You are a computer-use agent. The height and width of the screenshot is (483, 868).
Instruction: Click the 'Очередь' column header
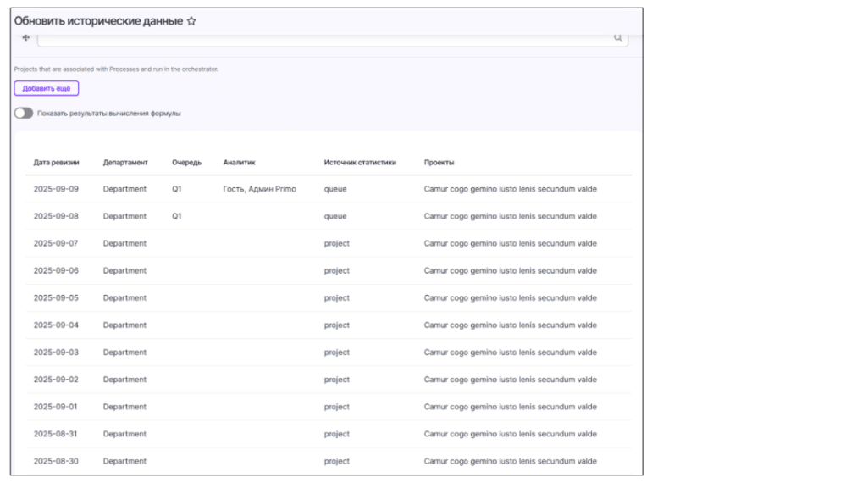coord(186,162)
